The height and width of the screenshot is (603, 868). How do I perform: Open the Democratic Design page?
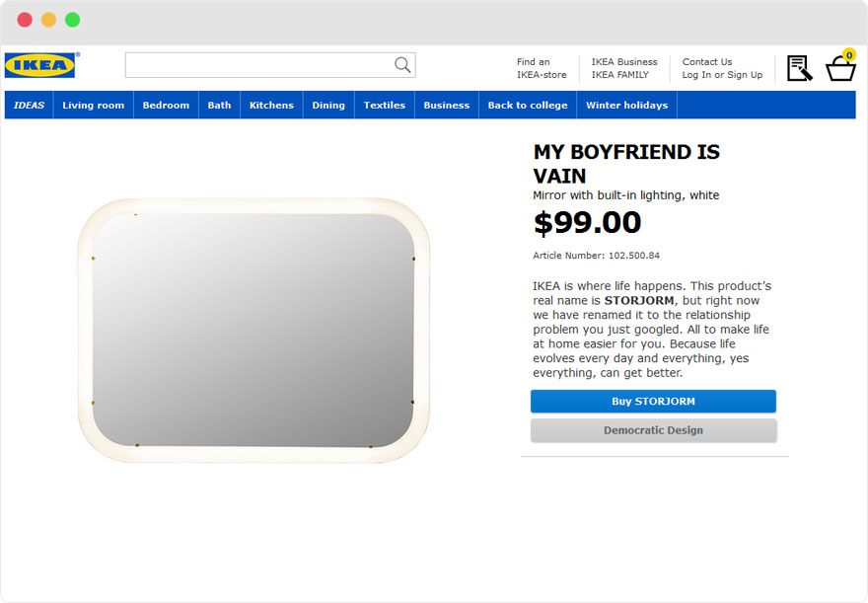[654, 430]
